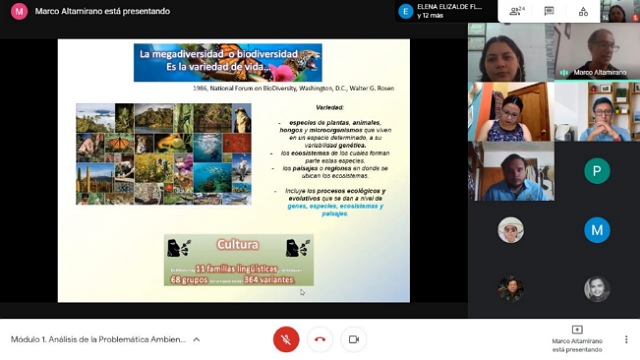Click the blue M participant avatar
640x360 pixels.
tap(597, 230)
